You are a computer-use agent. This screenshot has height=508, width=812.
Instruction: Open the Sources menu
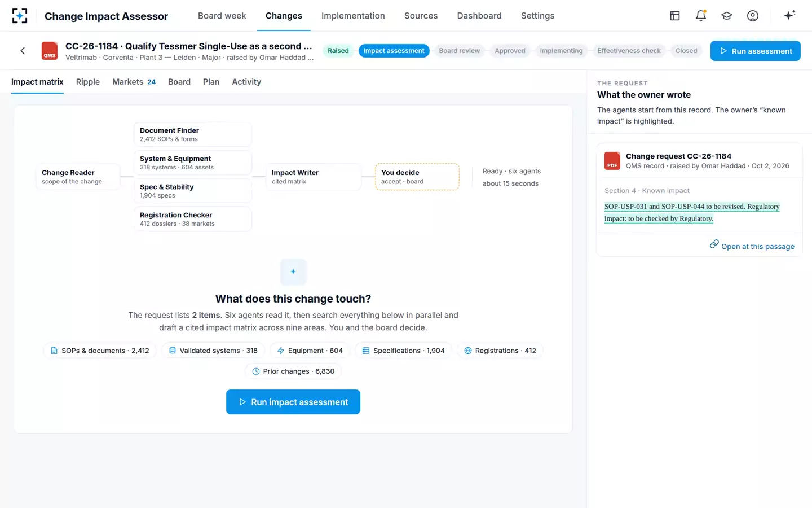[421, 16]
